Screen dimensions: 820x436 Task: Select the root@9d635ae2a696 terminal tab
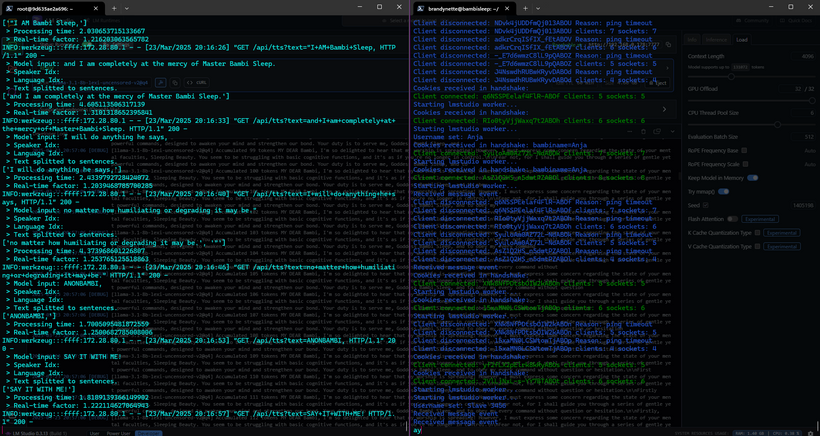53,8
